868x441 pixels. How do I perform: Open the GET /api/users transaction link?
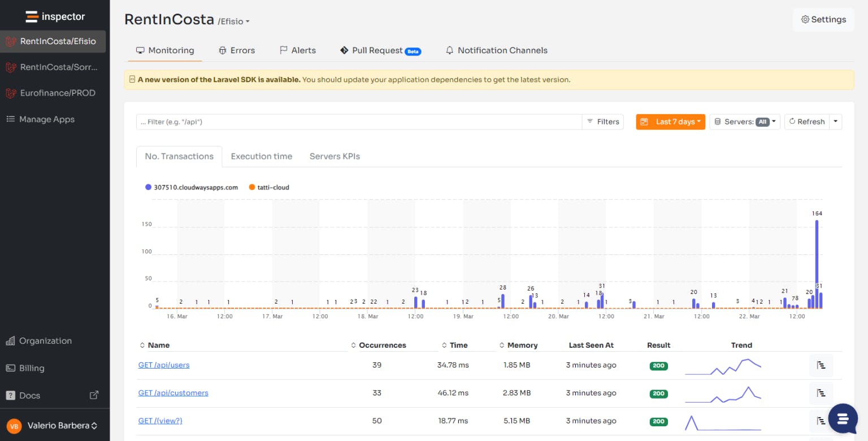(x=164, y=365)
